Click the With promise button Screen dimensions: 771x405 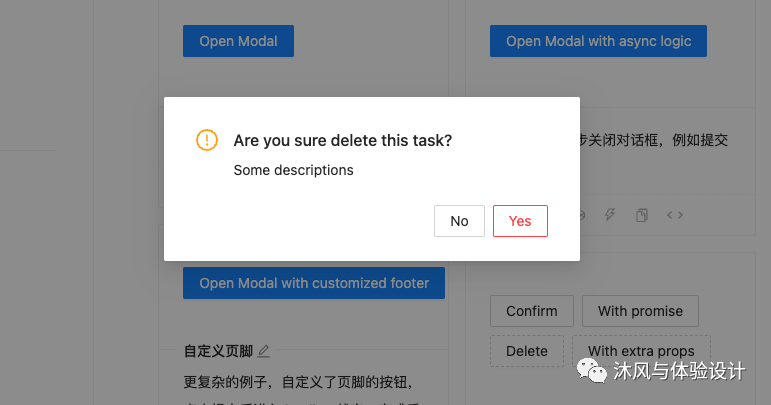pyautogui.click(x=640, y=311)
